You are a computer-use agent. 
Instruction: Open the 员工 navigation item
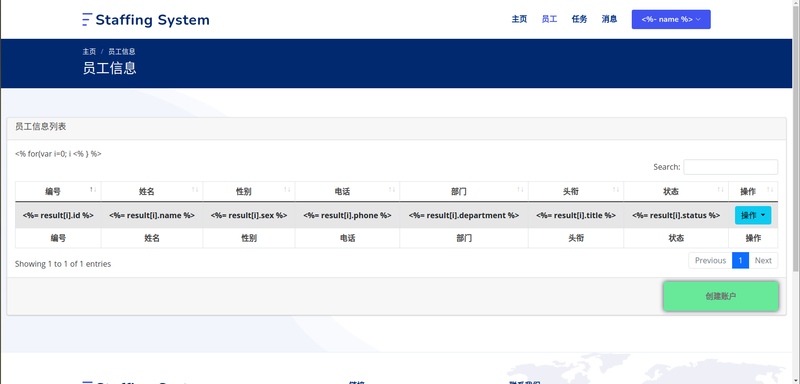click(x=549, y=19)
